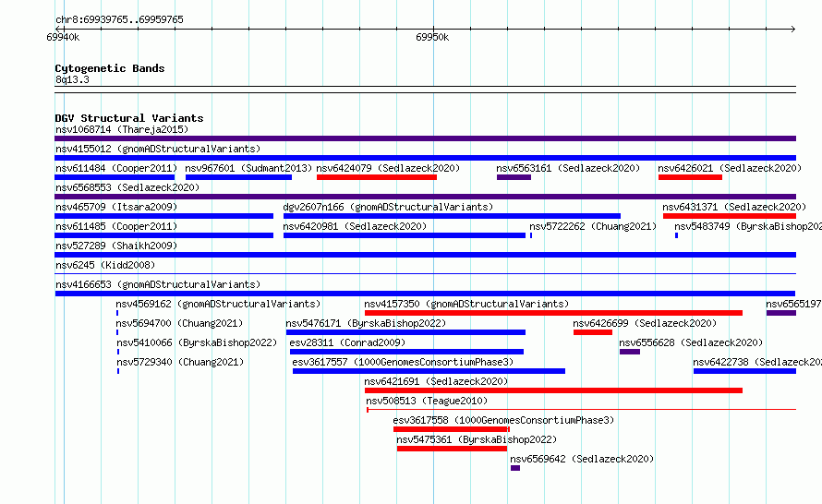Open the nsv967601 (Sudmant2013) variant

tap(248, 168)
